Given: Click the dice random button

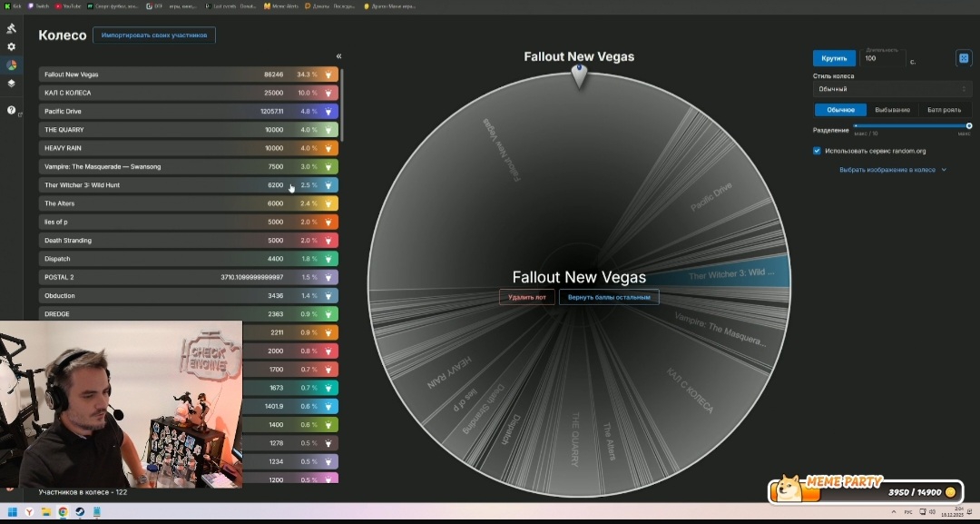Looking at the screenshot, I should coord(963,58).
